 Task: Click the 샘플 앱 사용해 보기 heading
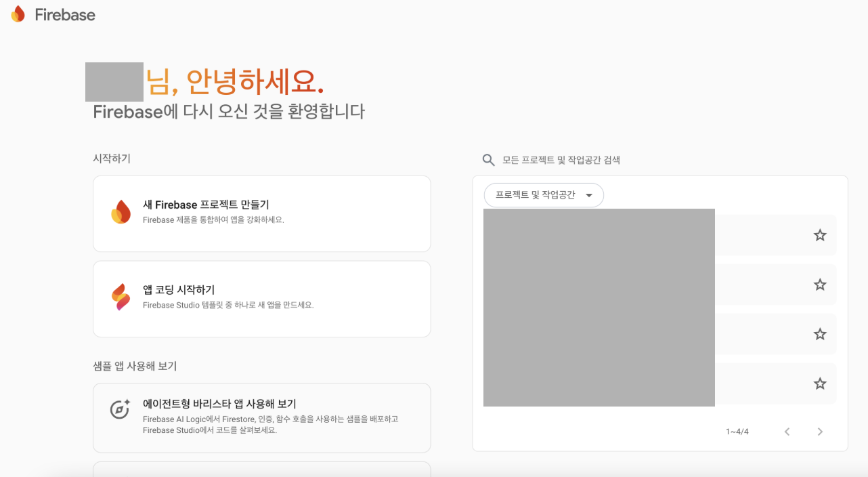(135, 366)
